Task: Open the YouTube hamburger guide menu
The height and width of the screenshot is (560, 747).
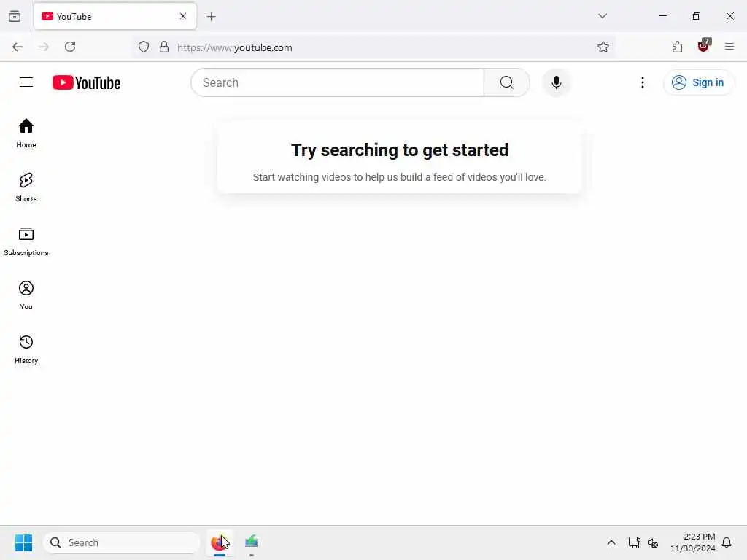Action: point(26,82)
